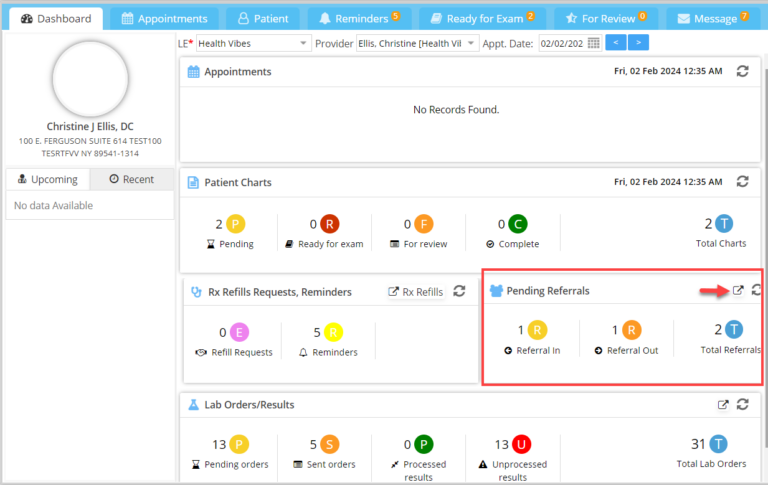Click the Total Lab Orders T badge
Image resolution: width=768 pixels, height=485 pixels.
718,444
